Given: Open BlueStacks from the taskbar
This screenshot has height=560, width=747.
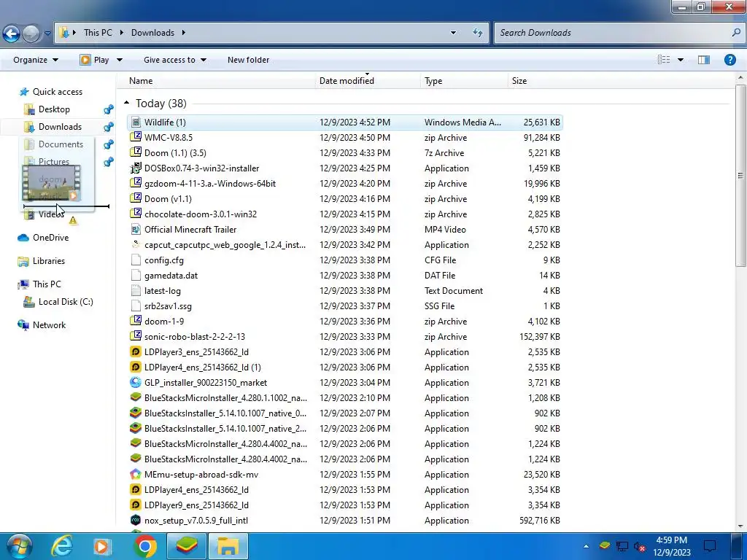Looking at the screenshot, I should (187, 546).
